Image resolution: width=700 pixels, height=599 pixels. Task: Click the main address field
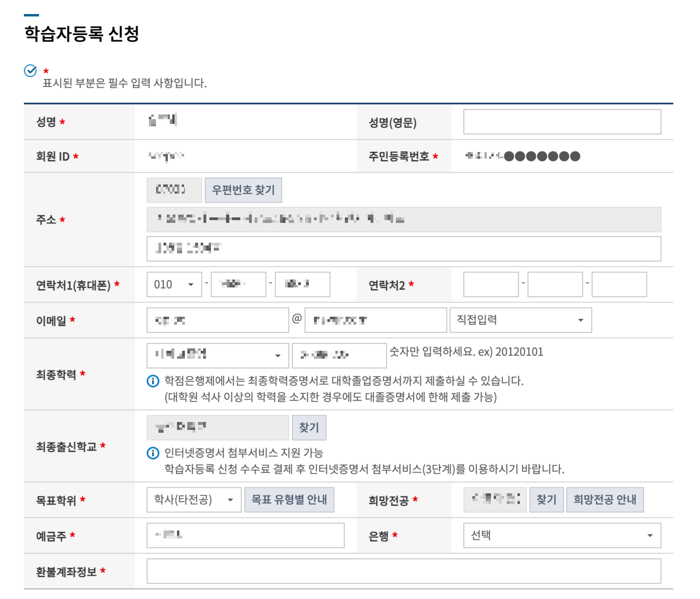[x=404, y=219]
